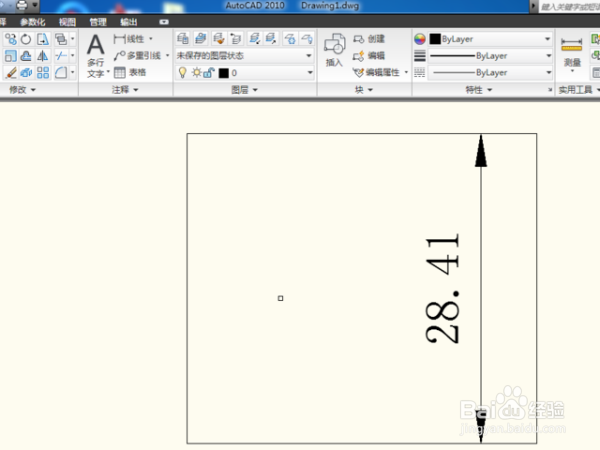Open the Measure (测量) tool
600x450 pixels.
(x=572, y=52)
